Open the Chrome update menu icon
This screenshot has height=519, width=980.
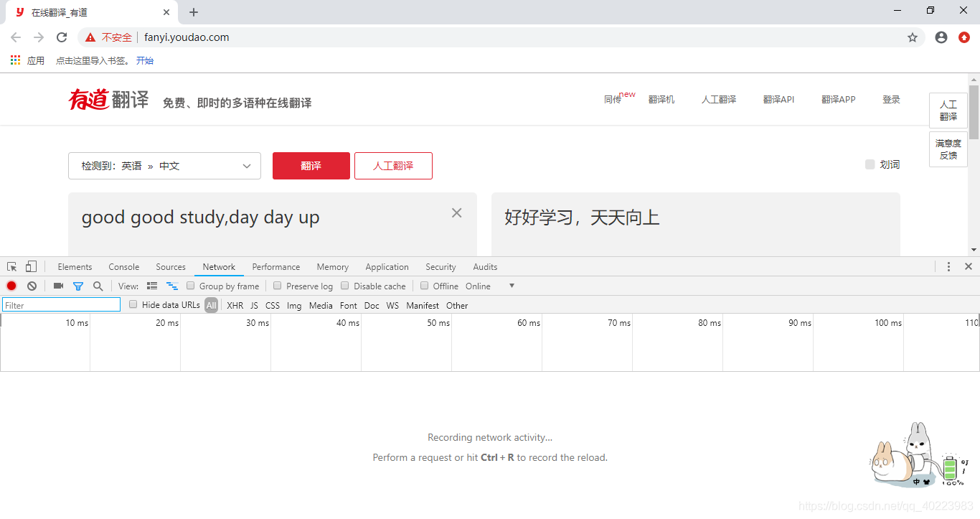point(964,37)
